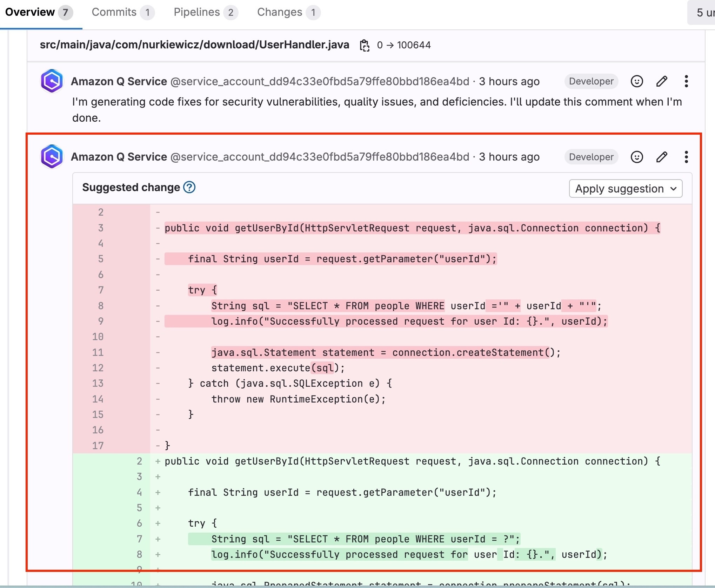The height and width of the screenshot is (588, 715).
Task: Open the Apply suggestion dropdown
Action: 626,189
